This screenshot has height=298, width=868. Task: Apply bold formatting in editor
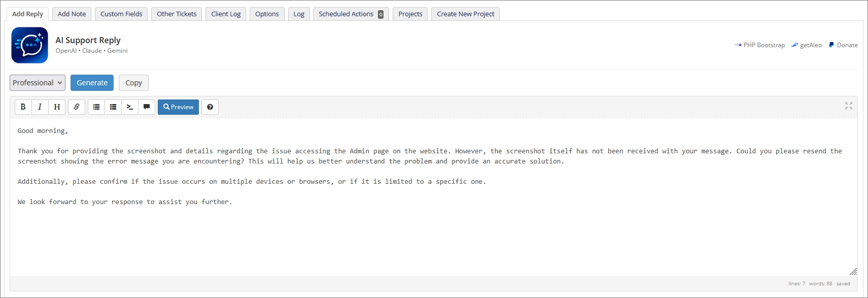coord(23,107)
